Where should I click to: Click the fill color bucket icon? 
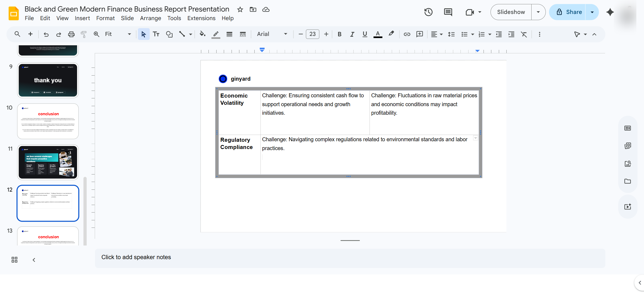tap(203, 34)
